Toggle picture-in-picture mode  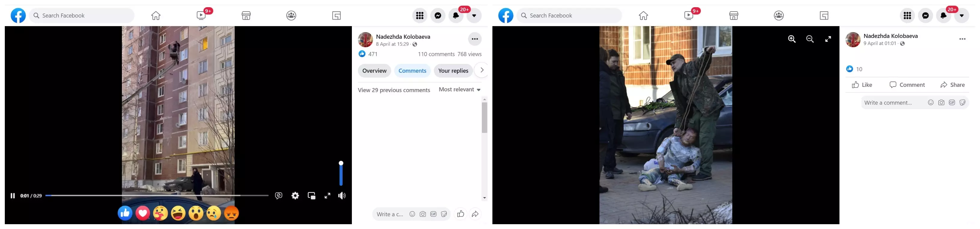312,196
